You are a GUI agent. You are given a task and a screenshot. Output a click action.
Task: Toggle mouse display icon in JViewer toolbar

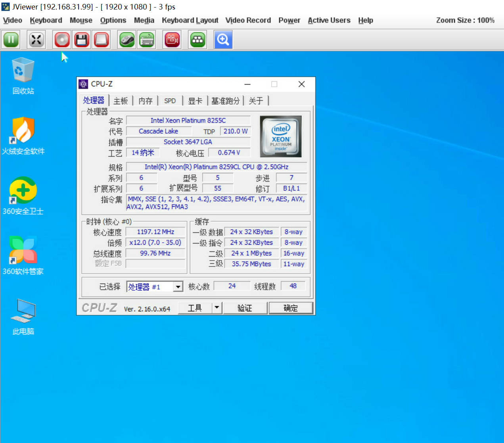tap(127, 40)
